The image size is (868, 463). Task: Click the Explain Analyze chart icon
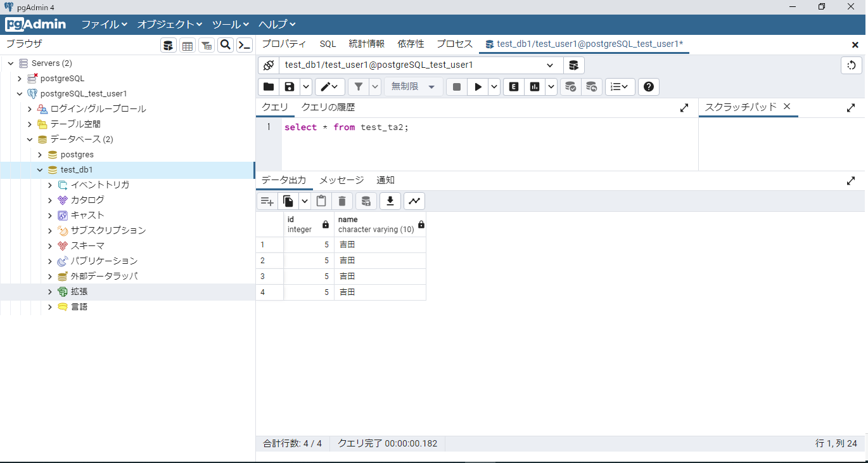[x=535, y=87]
